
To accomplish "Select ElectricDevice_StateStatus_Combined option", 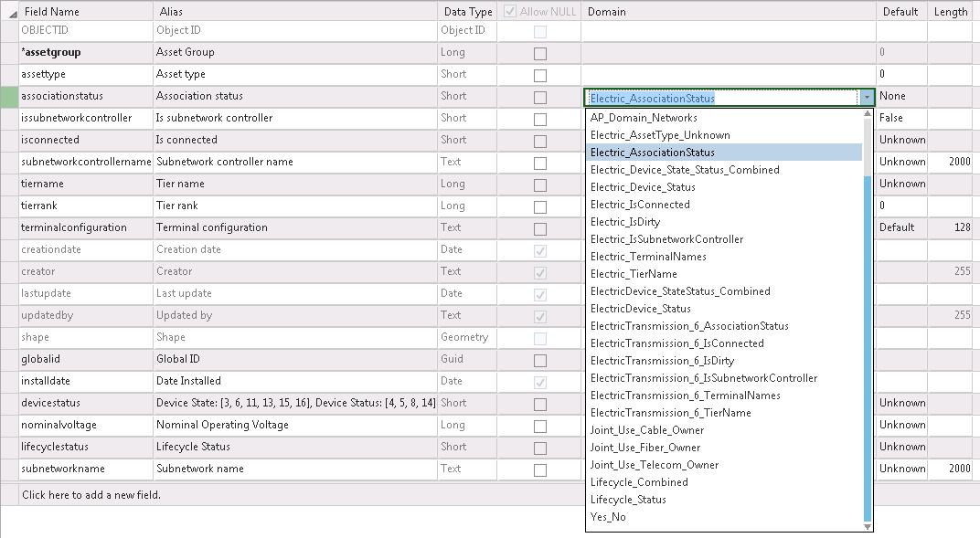I will click(x=724, y=291).
